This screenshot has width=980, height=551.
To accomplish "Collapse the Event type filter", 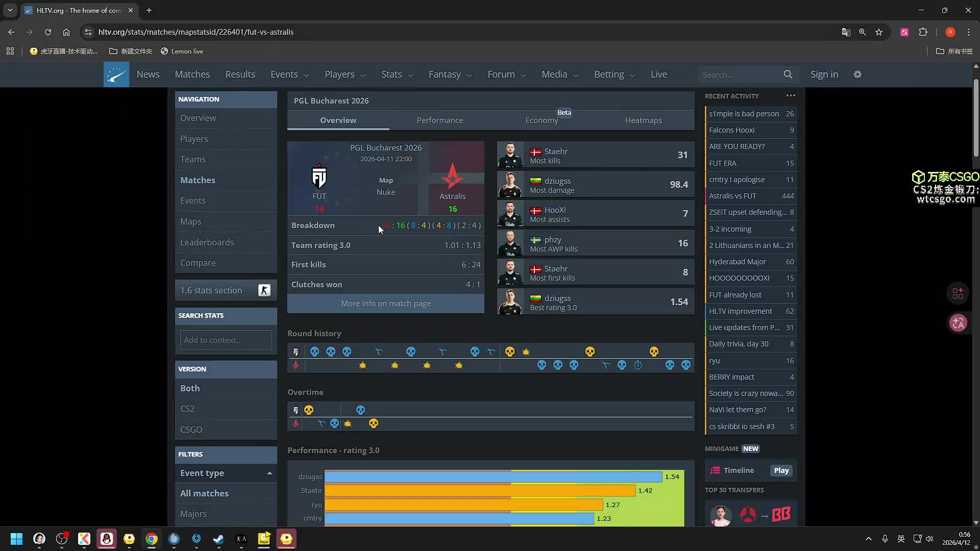I will (269, 473).
